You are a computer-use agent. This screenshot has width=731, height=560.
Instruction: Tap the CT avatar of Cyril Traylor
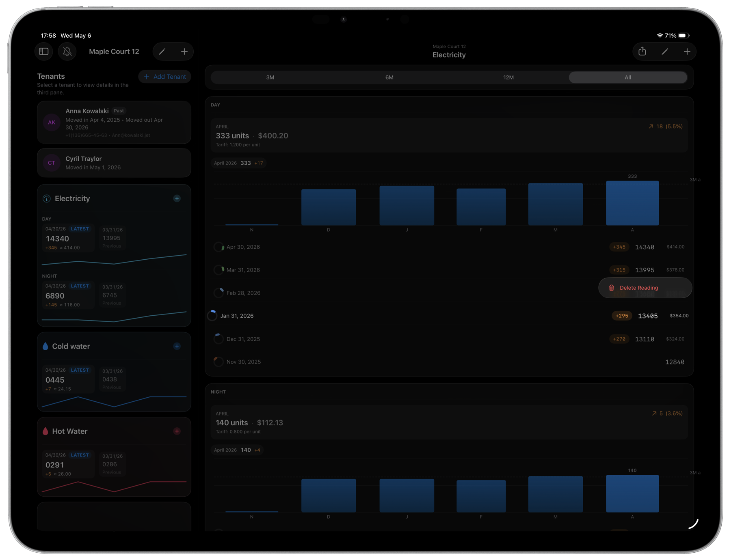click(x=52, y=163)
